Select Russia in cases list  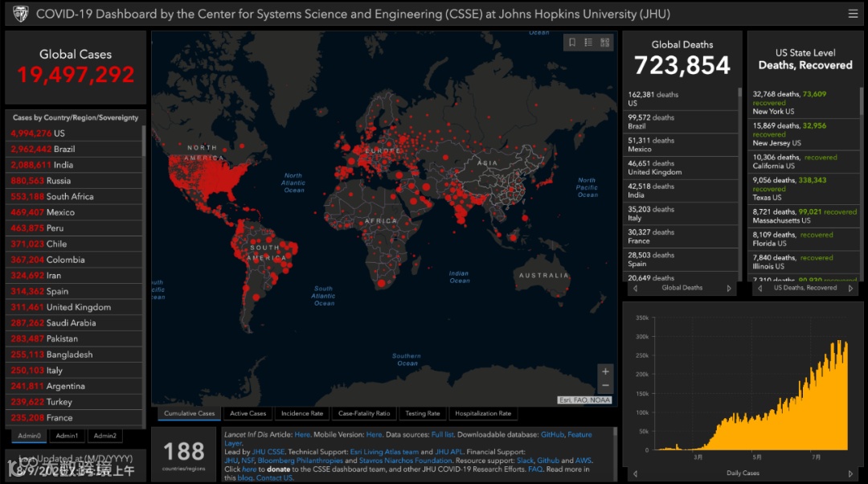point(75,181)
